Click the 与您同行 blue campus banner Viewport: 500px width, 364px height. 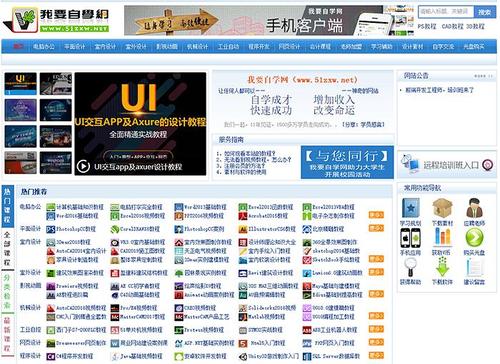point(347,162)
